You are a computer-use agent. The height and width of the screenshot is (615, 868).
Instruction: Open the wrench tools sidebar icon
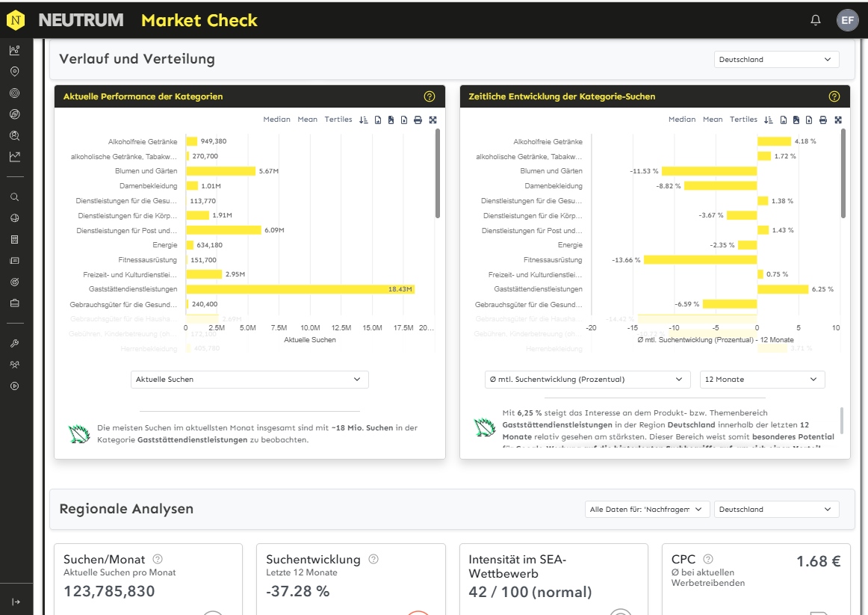15,343
